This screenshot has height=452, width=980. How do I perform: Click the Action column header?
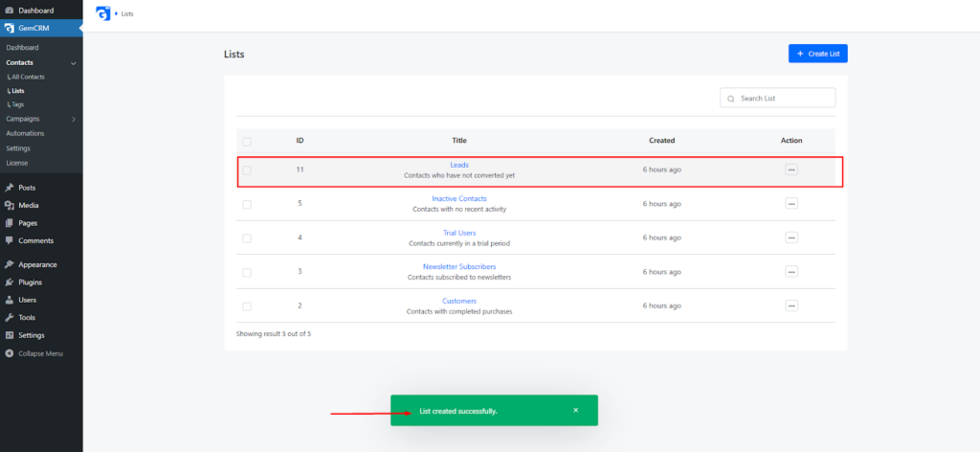point(791,141)
